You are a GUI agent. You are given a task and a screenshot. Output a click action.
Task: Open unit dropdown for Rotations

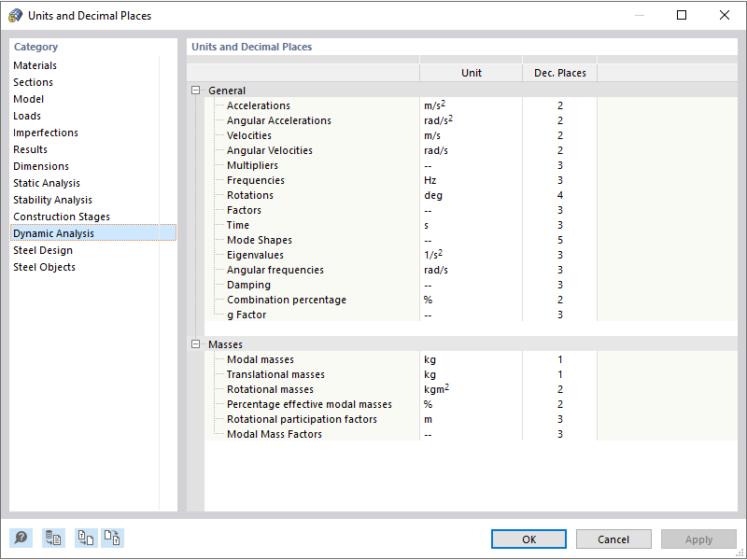click(x=471, y=195)
